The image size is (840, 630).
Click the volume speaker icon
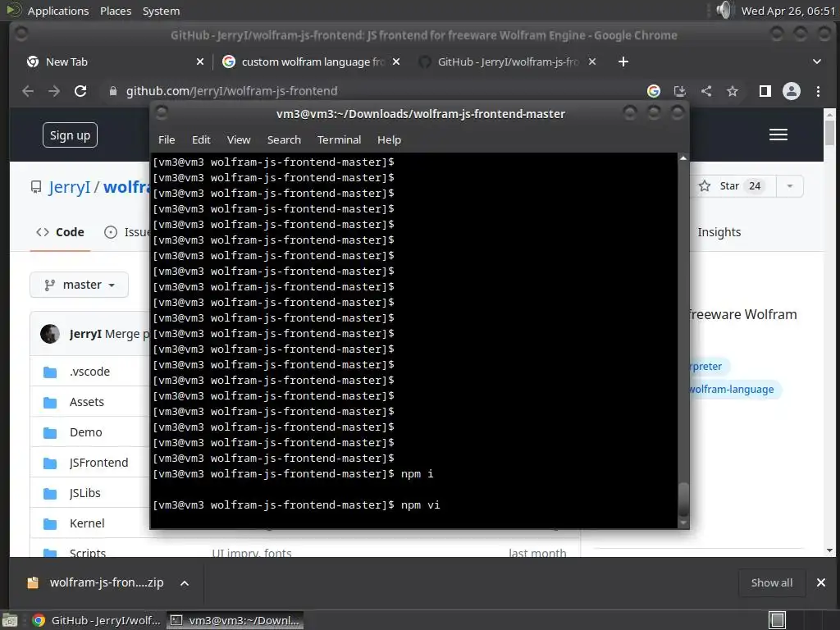(724, 10)
